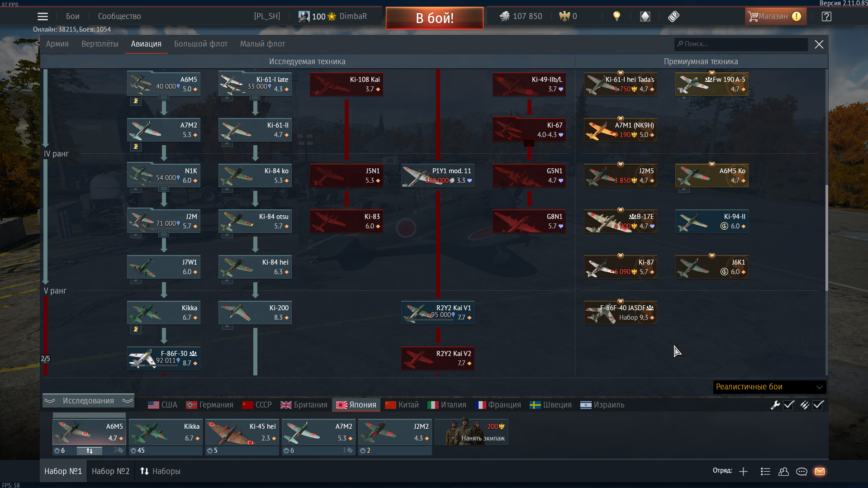868x488 pixels.
Task: Click the badge icon under A7M2 tree cell
Action: (136, 147)
